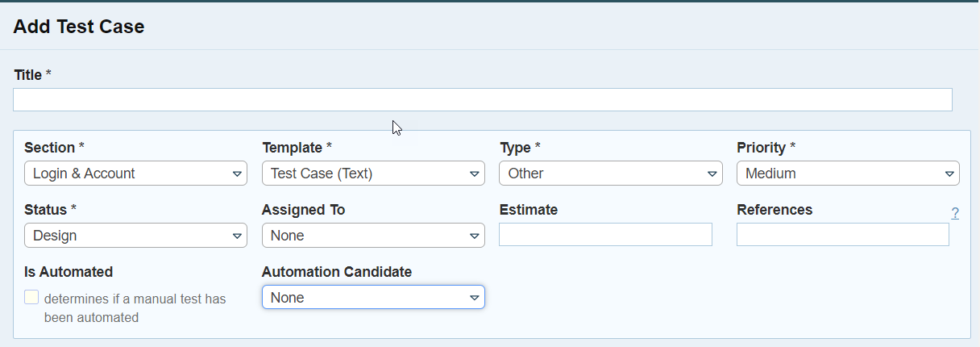Click the Automation Candidate label
Screen dimensions: 980x347
click(x=337, y=272)
